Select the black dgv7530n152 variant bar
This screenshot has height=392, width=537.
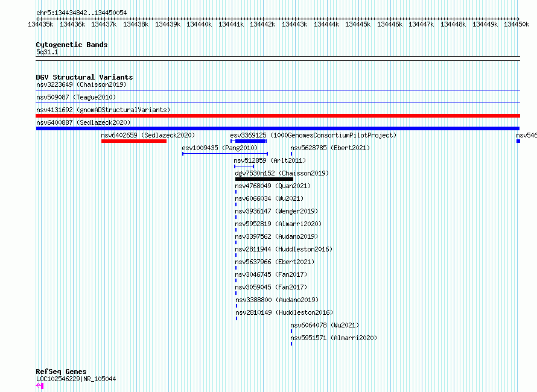pos(264,179)
